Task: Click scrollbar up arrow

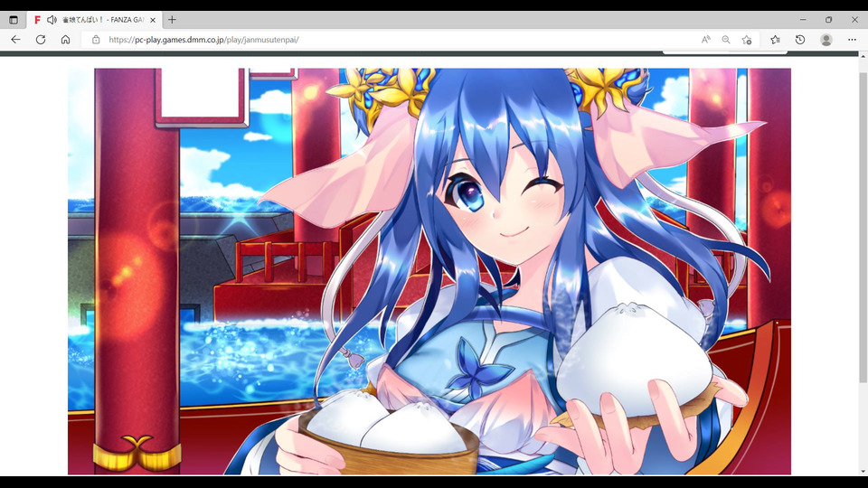Action: click(x=863, y=56)
